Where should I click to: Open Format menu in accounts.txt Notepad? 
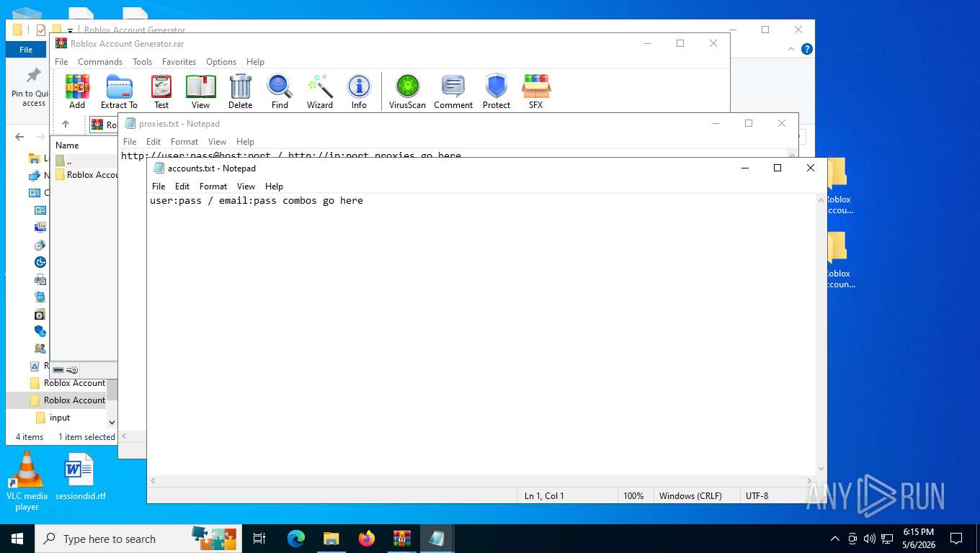click(x=213, y=186)
